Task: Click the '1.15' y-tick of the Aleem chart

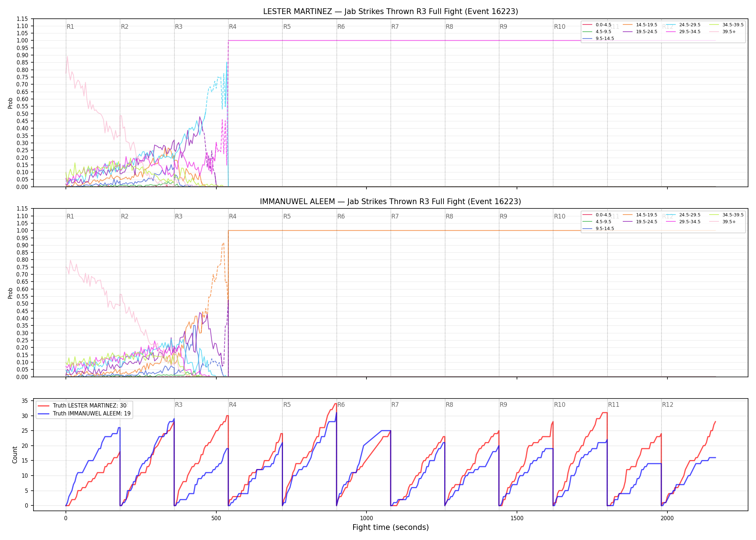Action: (x=22, y=209)
